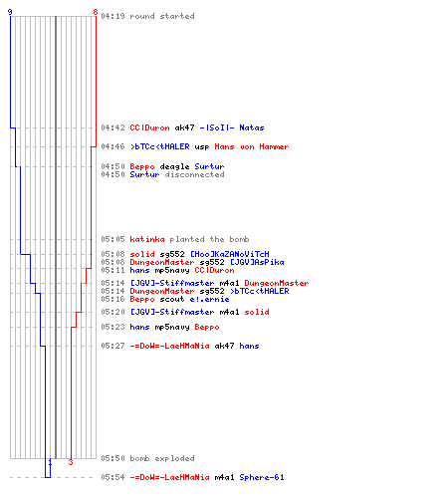Click victim name -|SoI|- Natas

(x=232, y=127)
